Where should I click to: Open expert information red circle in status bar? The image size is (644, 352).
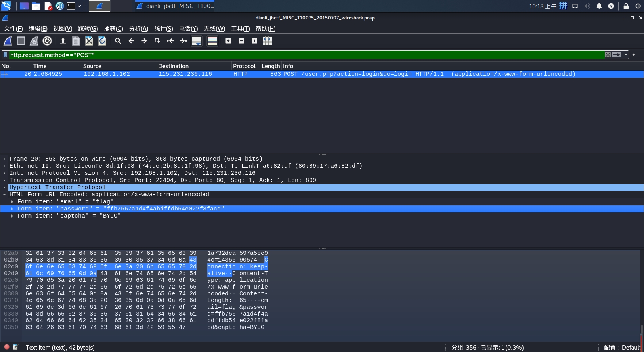click(7, 347)
